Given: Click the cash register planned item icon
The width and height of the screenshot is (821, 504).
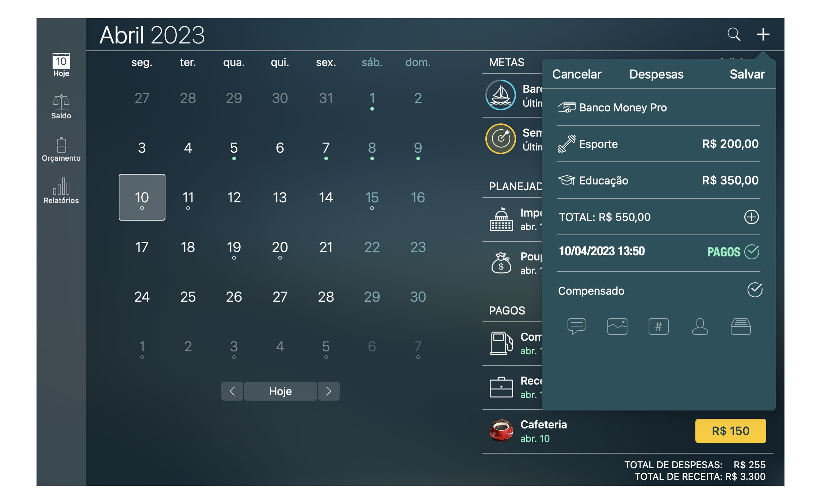Looking at the screenshot, I should (x=501, y=219).
